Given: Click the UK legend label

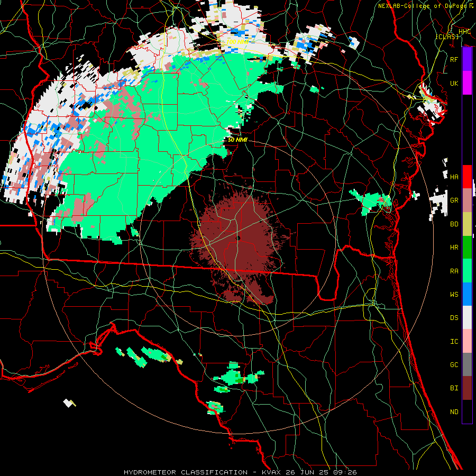Looking at the screenshot, I should 454,83.
